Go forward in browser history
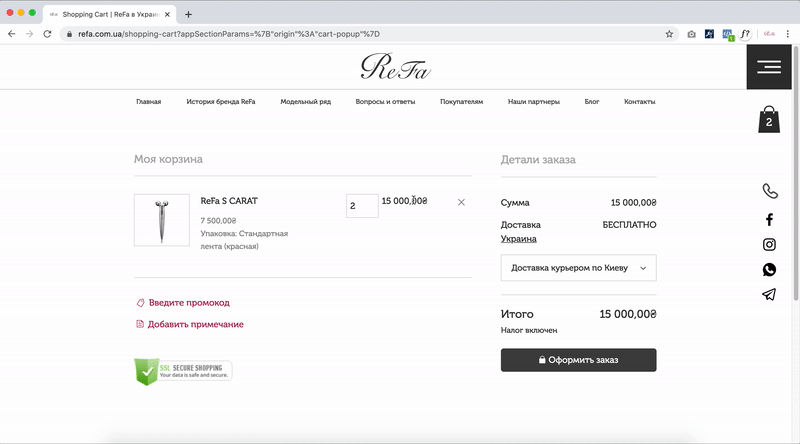Image resolution: width=800 pixels, height=444 pixels. (x=30, y=34)
